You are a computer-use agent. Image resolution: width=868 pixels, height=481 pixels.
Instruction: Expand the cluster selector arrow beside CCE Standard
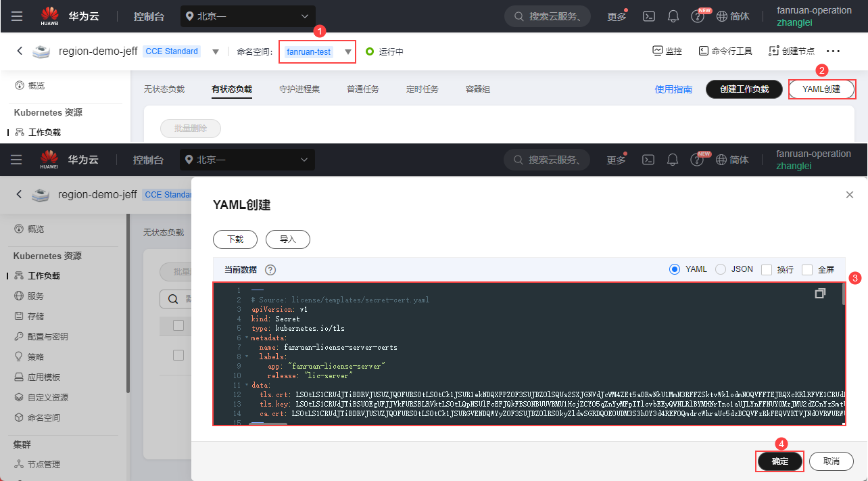tap(216, 51)
